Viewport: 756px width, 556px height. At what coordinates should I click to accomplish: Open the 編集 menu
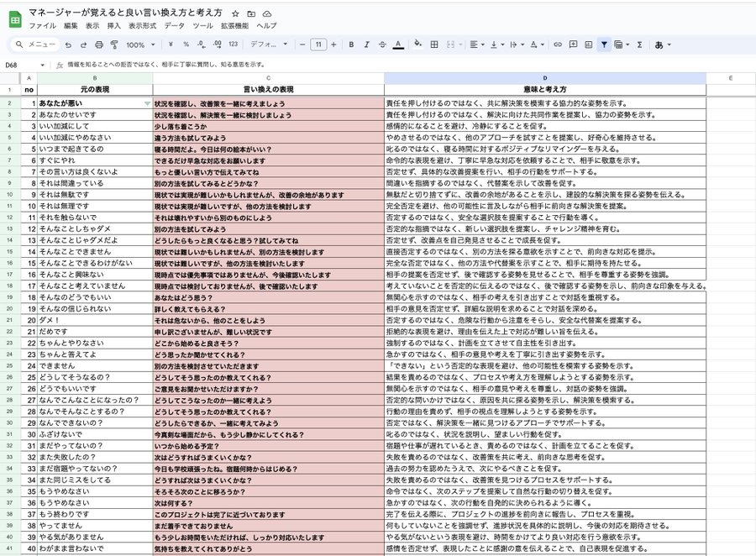(71, 25)
